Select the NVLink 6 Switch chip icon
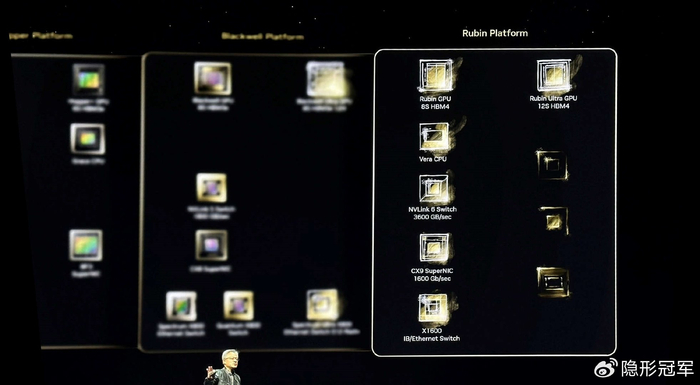Screen dimensions: 700x385 [x=434, y=189]
